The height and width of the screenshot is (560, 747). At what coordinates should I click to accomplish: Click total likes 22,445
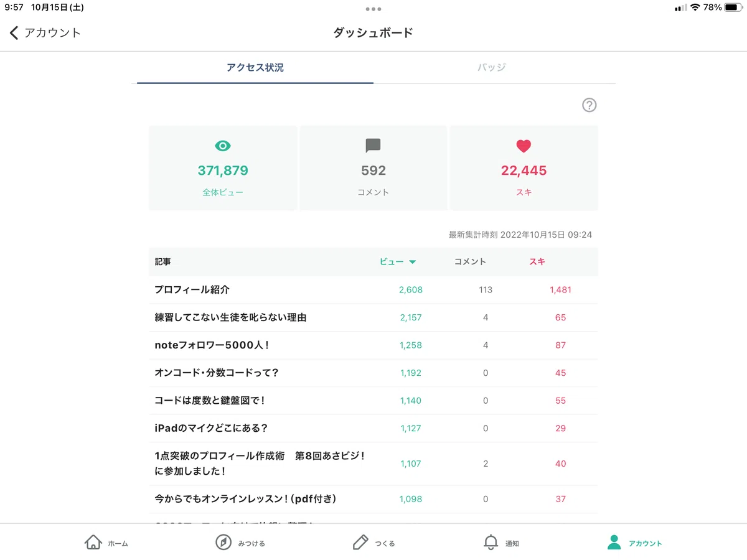pyautogui.click(x=524, y=170)
